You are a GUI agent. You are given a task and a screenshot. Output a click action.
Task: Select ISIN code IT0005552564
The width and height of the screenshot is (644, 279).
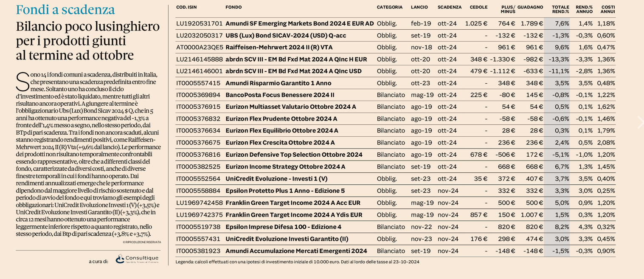pos(199,179)
